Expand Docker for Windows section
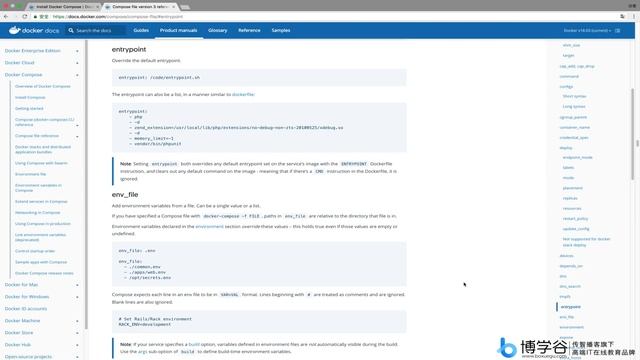The image size is (640, 360). coord(77,297)
